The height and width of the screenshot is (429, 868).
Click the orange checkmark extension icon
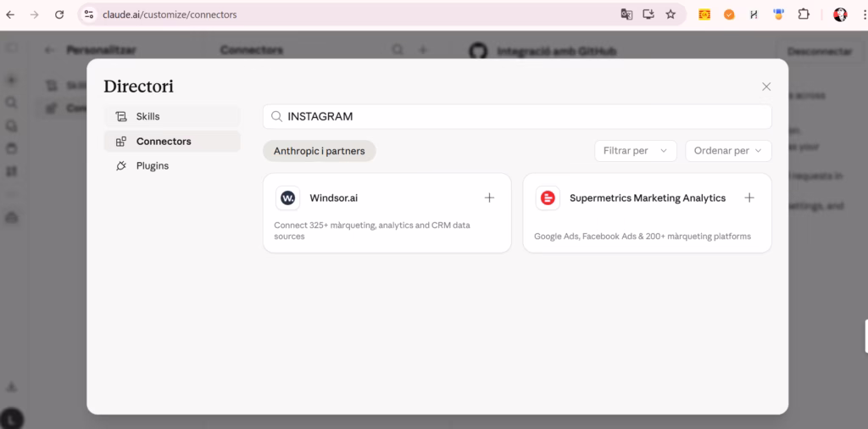tap(729, 15)
